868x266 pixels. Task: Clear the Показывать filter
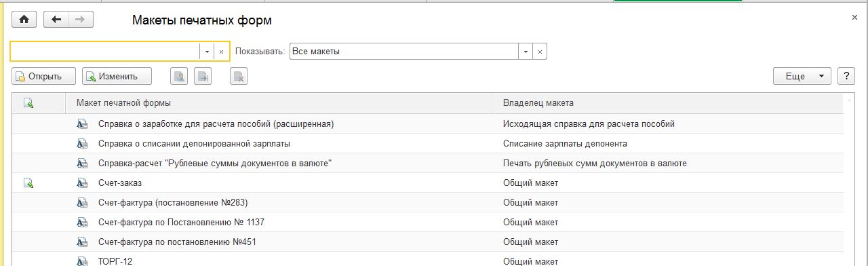click(540, 52)
